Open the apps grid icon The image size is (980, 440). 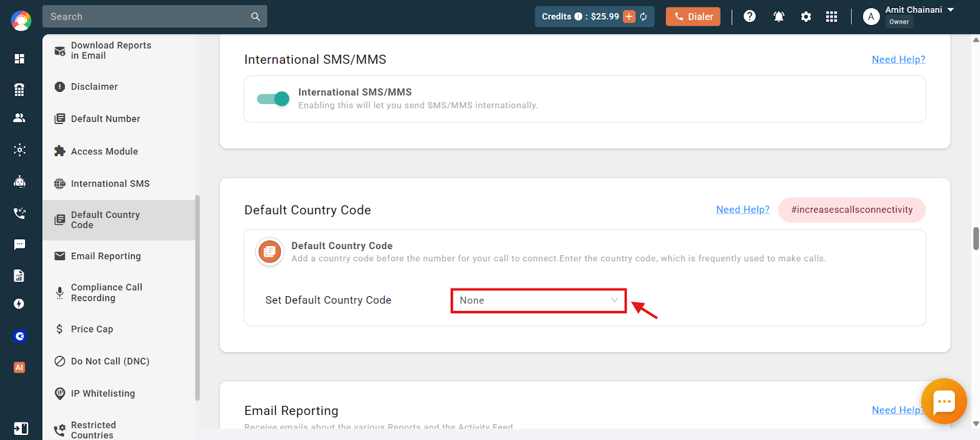831,17
